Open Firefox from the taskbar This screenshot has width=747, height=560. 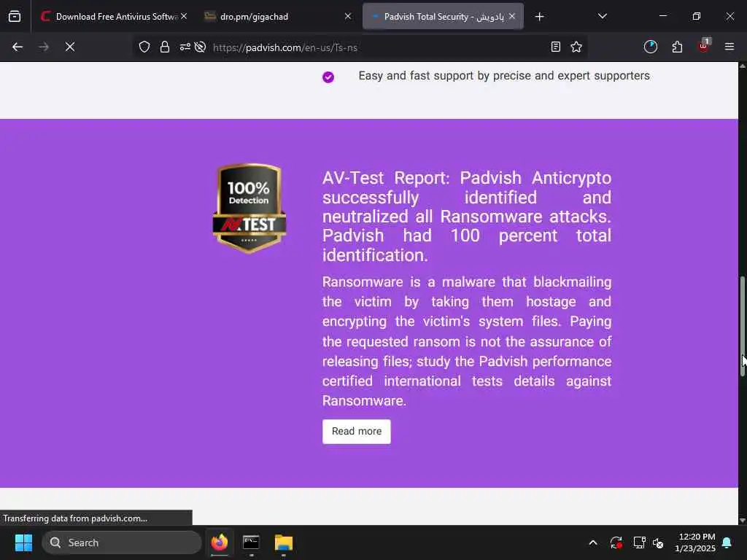click(219, 542)
